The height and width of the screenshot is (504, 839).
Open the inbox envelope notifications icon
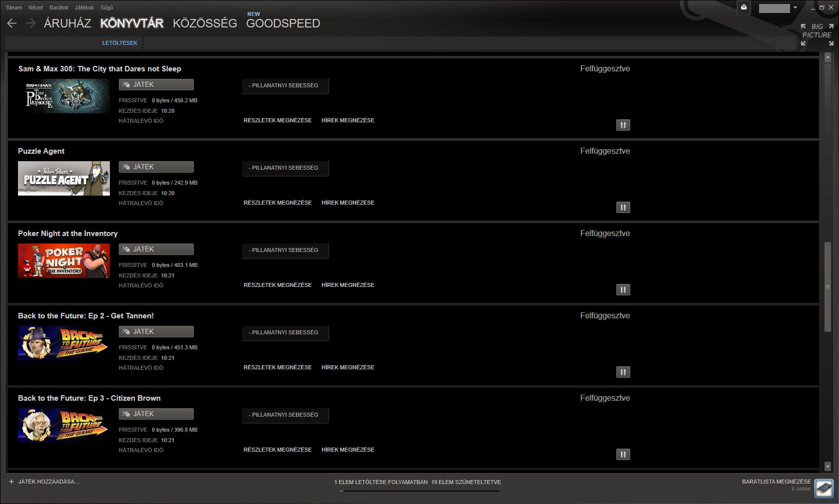[744, 7]
